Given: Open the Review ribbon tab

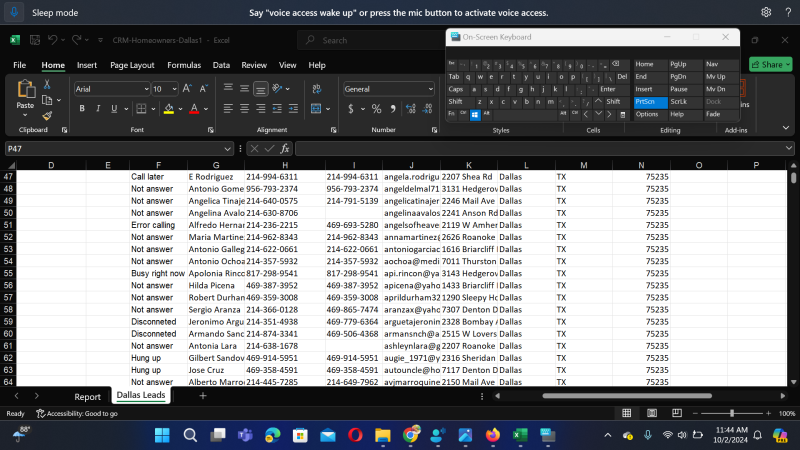Looking at the screenshot, I should point(254,65).
